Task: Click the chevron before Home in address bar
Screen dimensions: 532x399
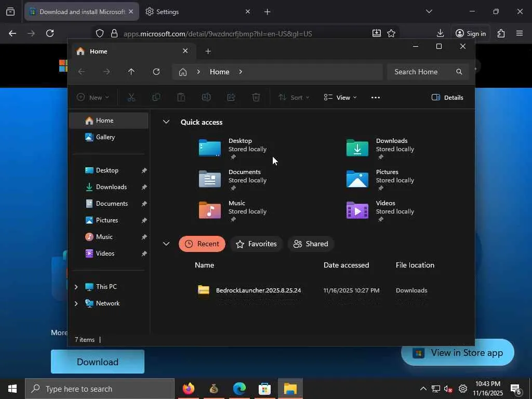Action: tap(198, 72)
